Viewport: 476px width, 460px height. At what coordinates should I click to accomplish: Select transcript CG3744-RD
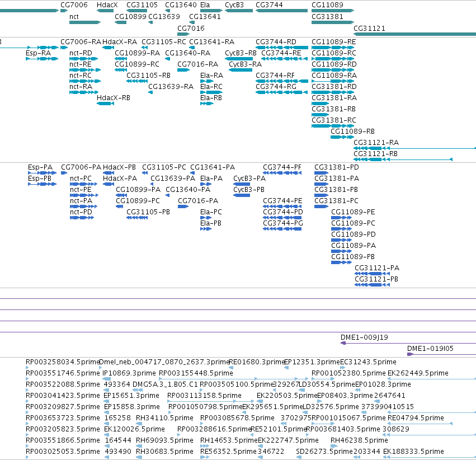tap(276, 41)
